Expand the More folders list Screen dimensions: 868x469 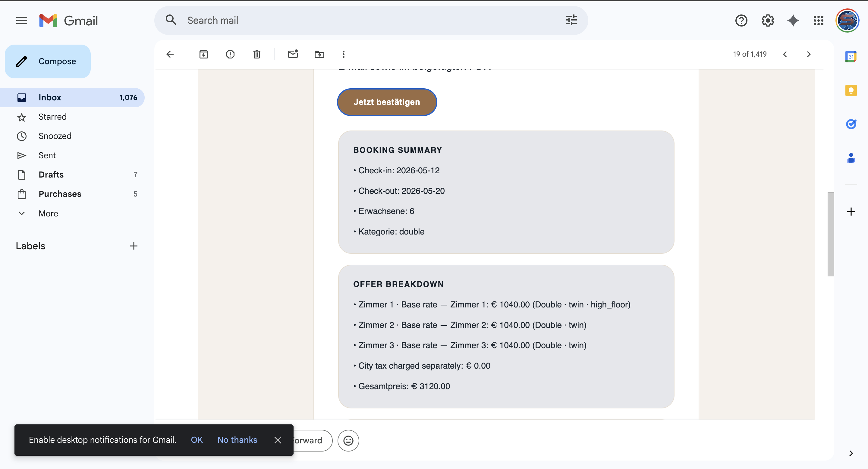[72, 214]
